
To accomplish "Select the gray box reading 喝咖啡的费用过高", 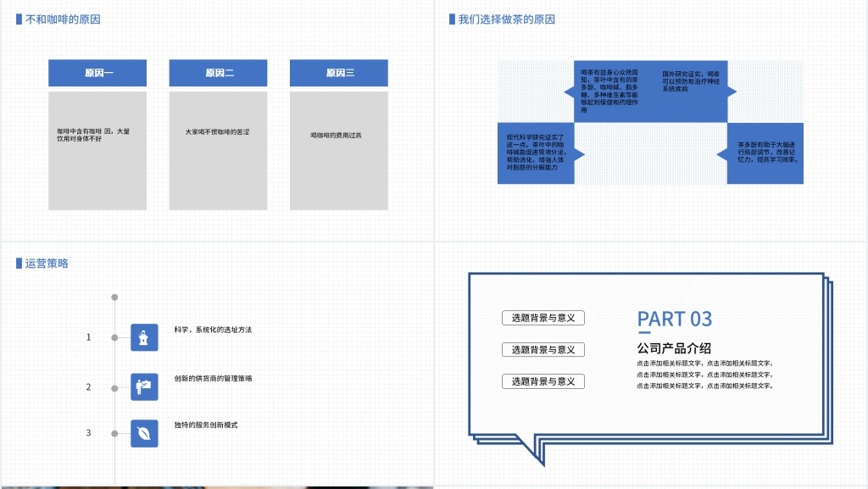I will [x=338, y=151].
